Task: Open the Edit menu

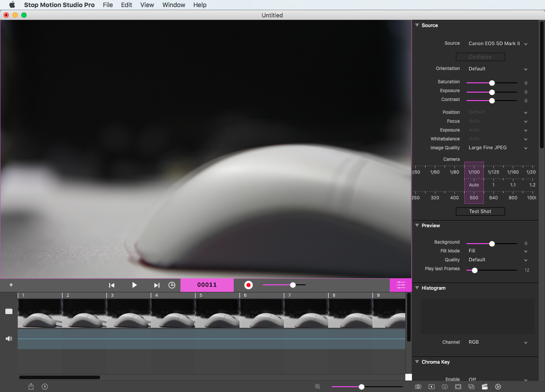Action: (126, 5)
